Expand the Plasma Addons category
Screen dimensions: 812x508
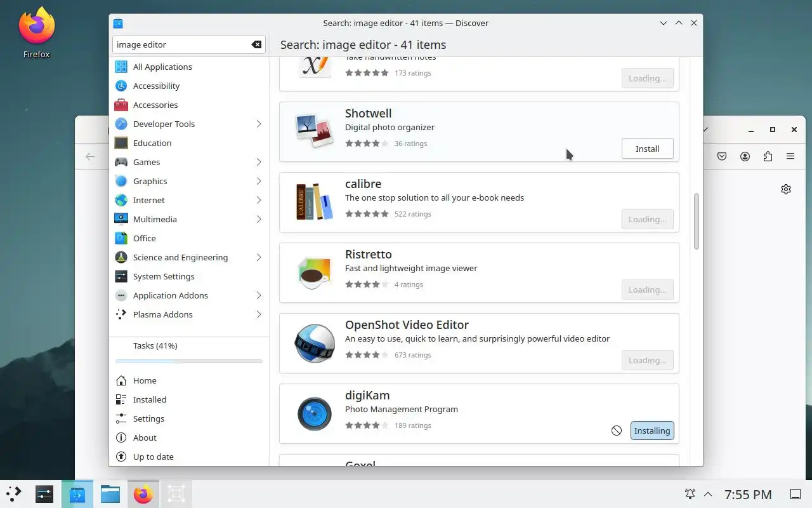point(259,314)
